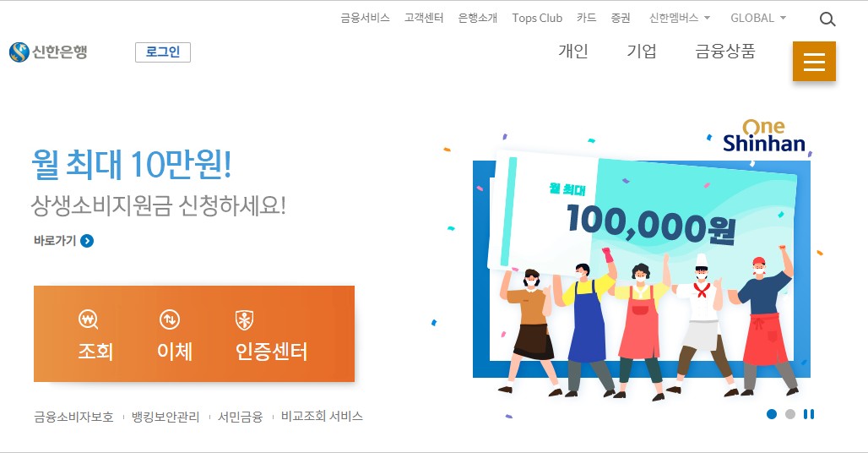Pause the banner slideshow
This screenshot has width=868, height=453.
coord(809,414)
